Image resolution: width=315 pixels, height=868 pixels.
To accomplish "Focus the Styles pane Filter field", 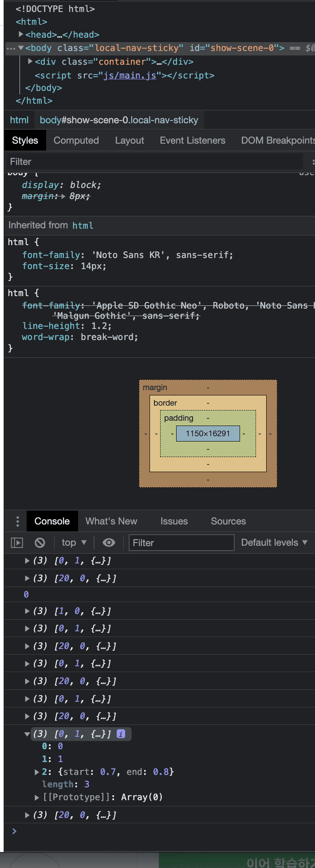I will tap(155, 161).
